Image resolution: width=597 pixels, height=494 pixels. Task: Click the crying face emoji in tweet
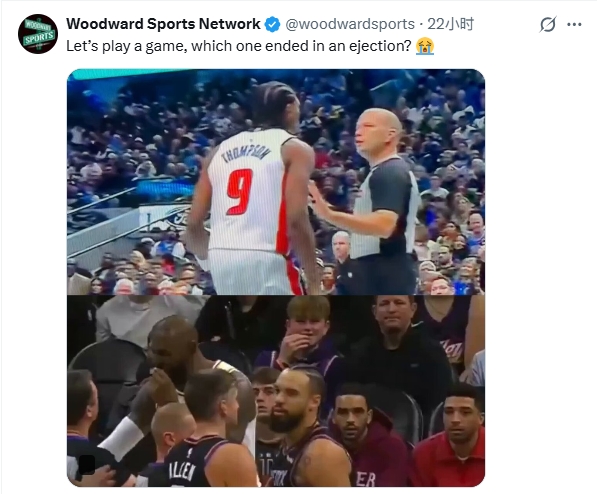(425, 46)
